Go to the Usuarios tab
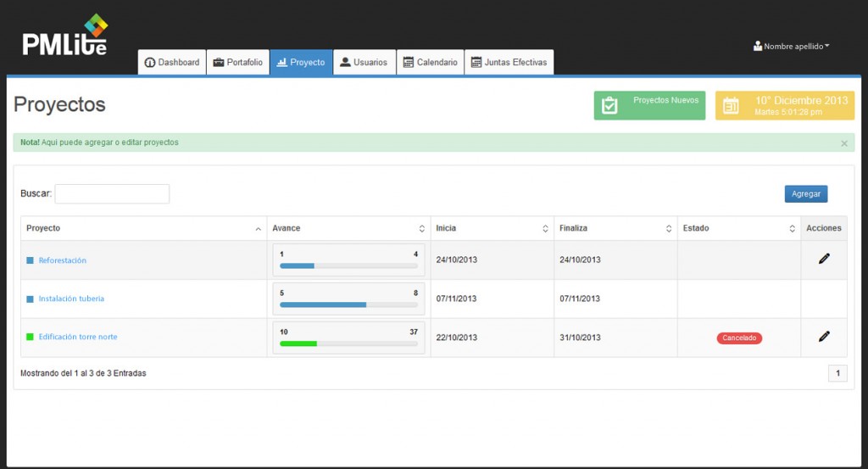The image size is (868, 469). (x=364, y=62)
